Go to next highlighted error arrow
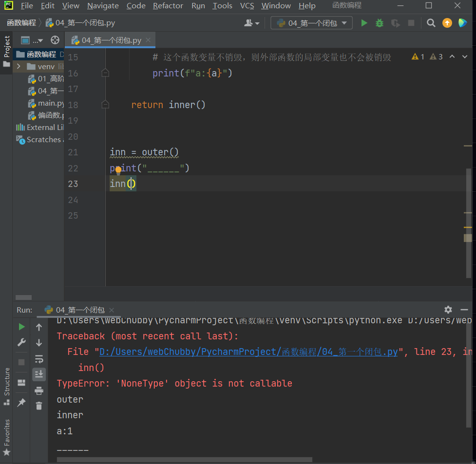The height and width of the screenshot is (464, 476). pyautogui.click(x=465, y=56)
